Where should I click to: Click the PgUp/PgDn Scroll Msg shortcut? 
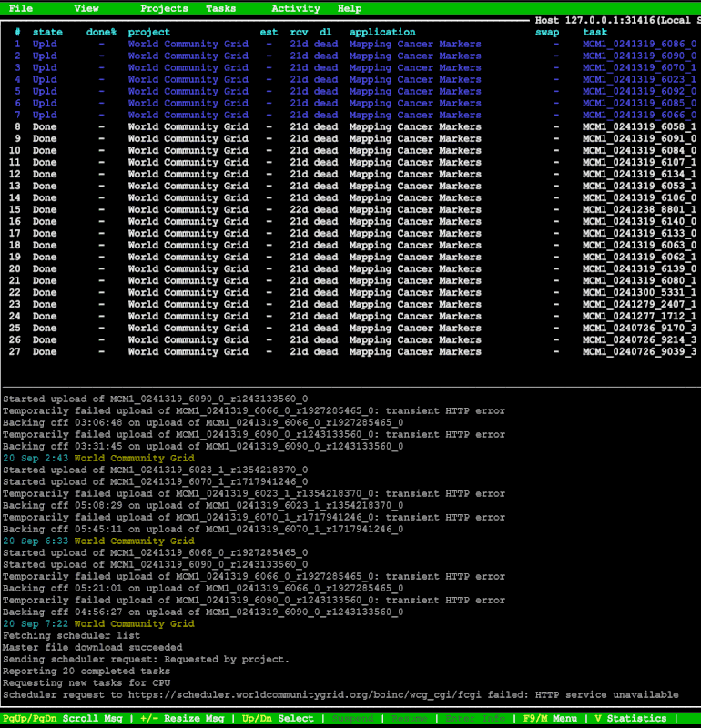pyautogui.click(x=63, y=718)
